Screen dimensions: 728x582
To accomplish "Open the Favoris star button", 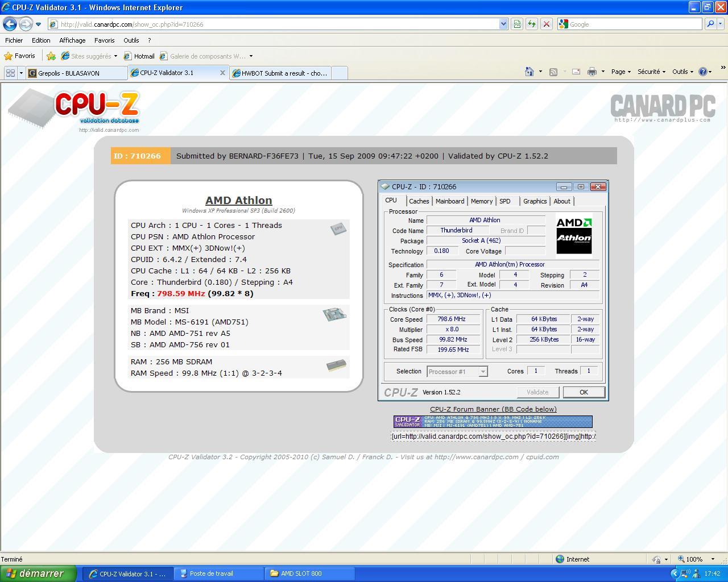I will click(x=20, y=56).
